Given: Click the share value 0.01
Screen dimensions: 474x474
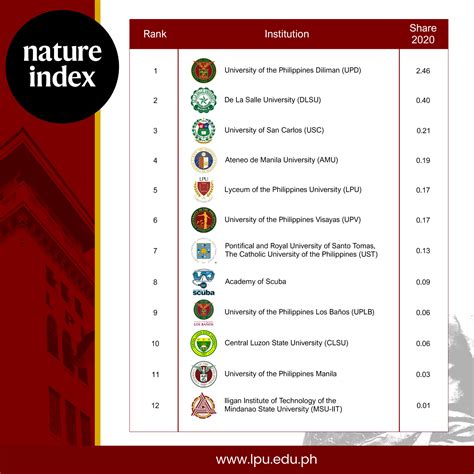Looking at the screenshot, I should pos(423,405).
